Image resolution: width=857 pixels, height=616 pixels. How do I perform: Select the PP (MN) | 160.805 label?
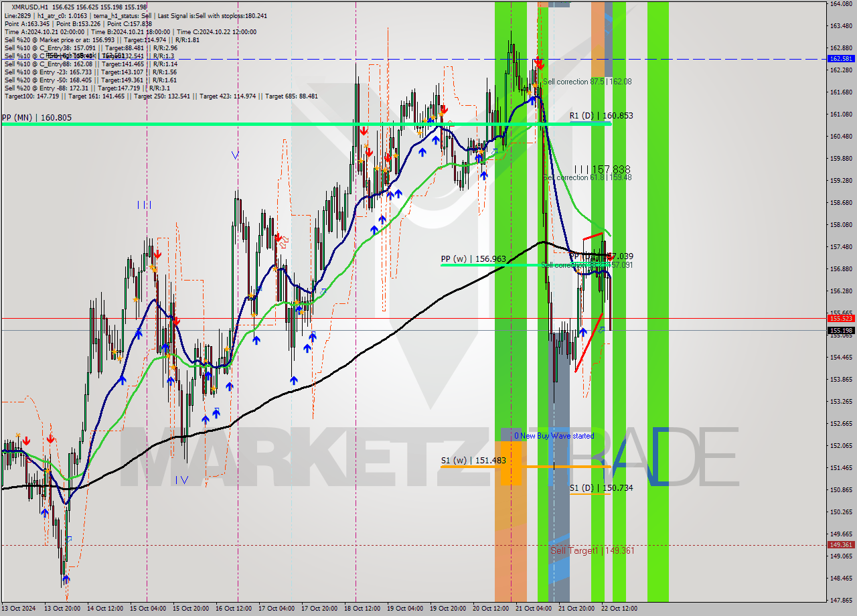(x=37, y=117)
